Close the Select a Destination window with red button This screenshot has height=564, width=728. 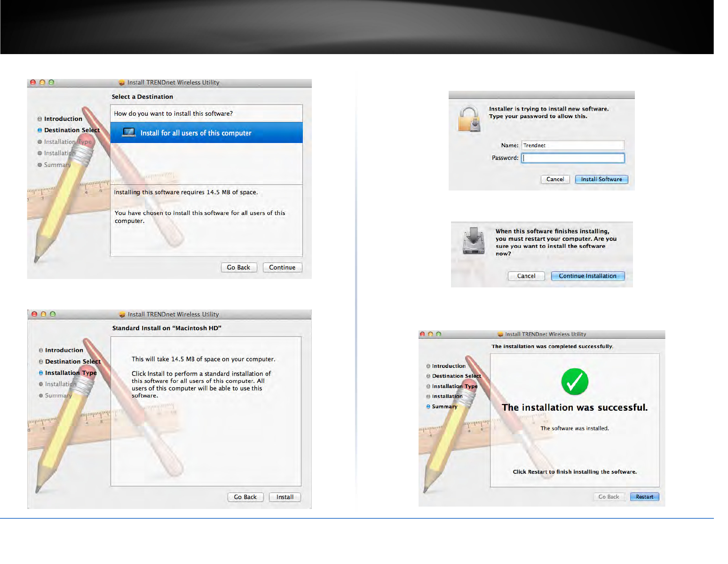[33, 82]
